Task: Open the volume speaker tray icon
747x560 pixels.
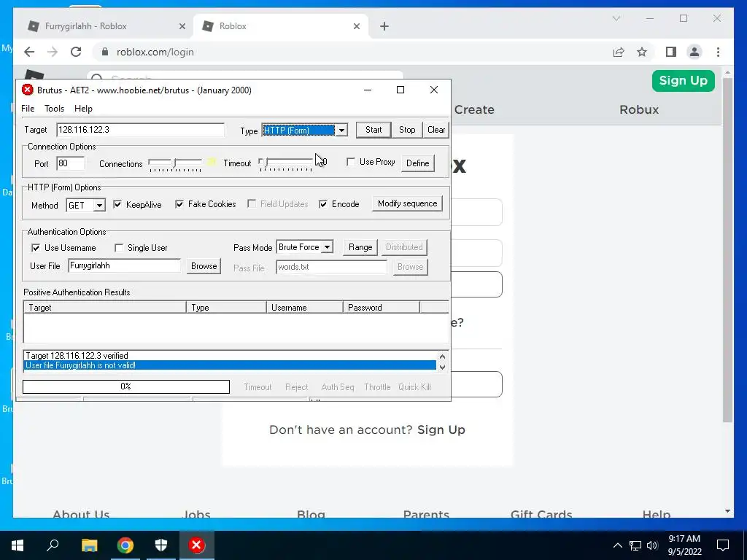Action: (x=652, y=545)
